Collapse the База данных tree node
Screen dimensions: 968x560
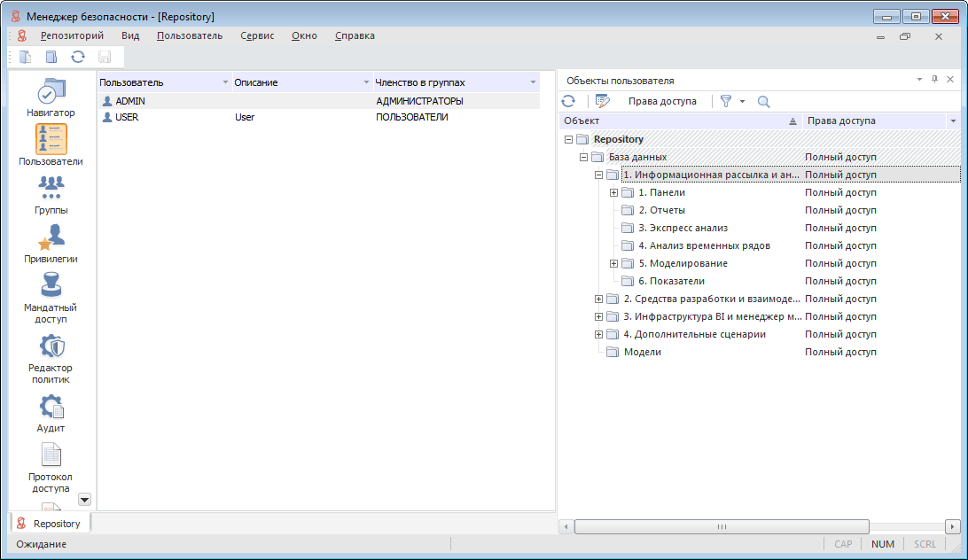583,157
